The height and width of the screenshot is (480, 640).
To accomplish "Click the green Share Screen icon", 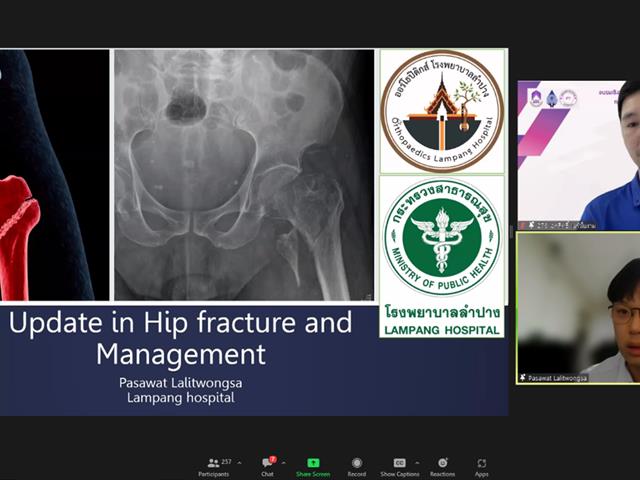I will coord(313,463).
